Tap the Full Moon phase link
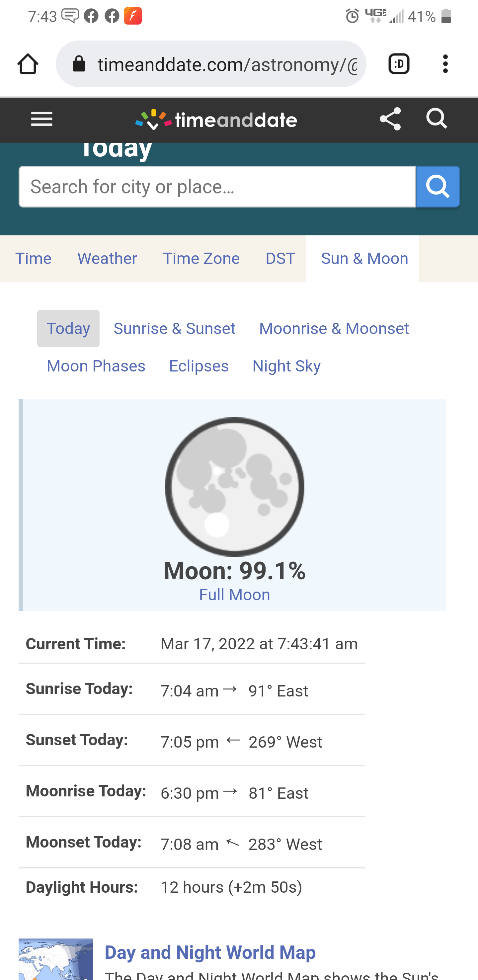The height and width of the screenshot is (980, 478). 234,595
